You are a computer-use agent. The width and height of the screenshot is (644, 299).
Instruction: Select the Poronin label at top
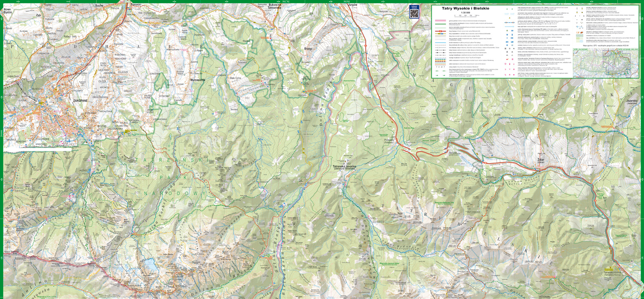point(136,5)
